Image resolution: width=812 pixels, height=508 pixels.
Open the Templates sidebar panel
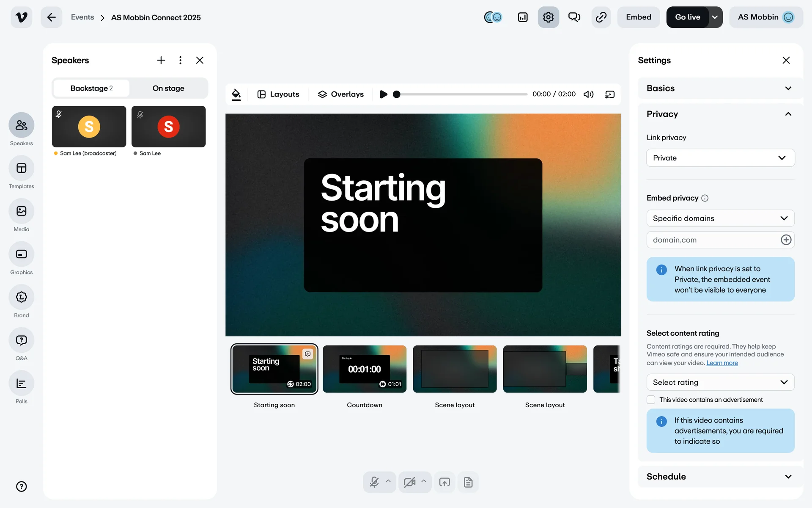[x=21, y=168]
